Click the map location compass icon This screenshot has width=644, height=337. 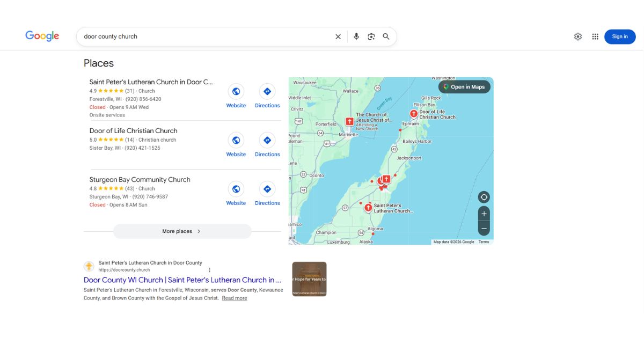click(484, 197)
